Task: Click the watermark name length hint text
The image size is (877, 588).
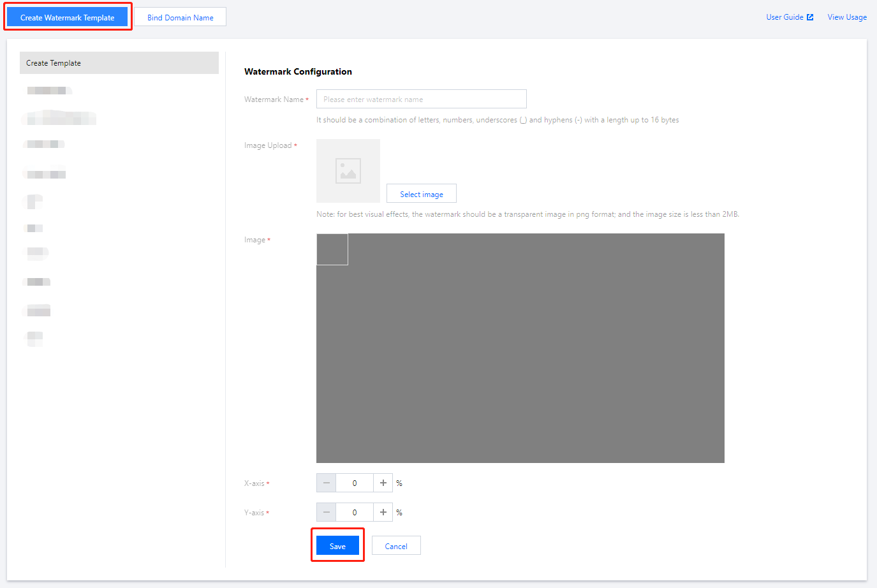Action: 497,120
